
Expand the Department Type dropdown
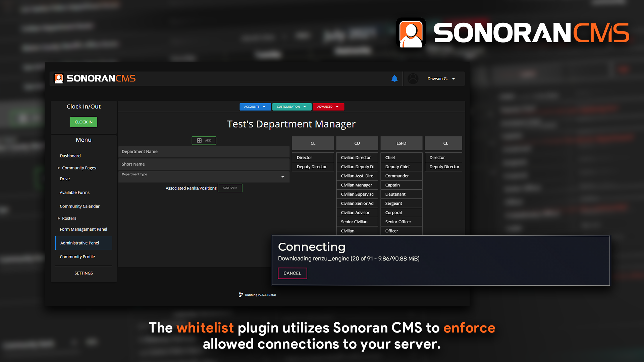204,177
